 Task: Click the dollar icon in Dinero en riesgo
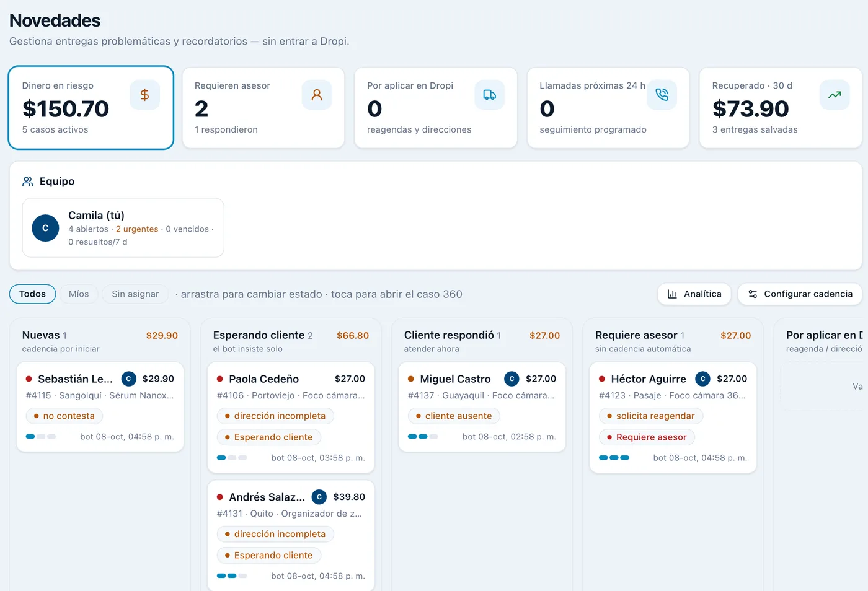coord(144,95)
